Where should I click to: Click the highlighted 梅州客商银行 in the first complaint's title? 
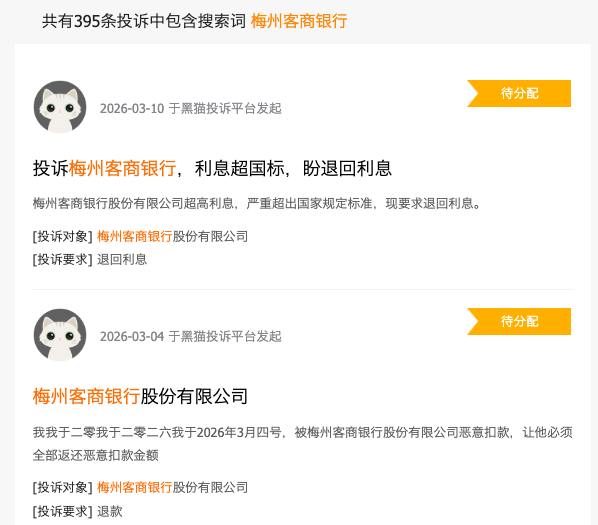coord(122,168)
